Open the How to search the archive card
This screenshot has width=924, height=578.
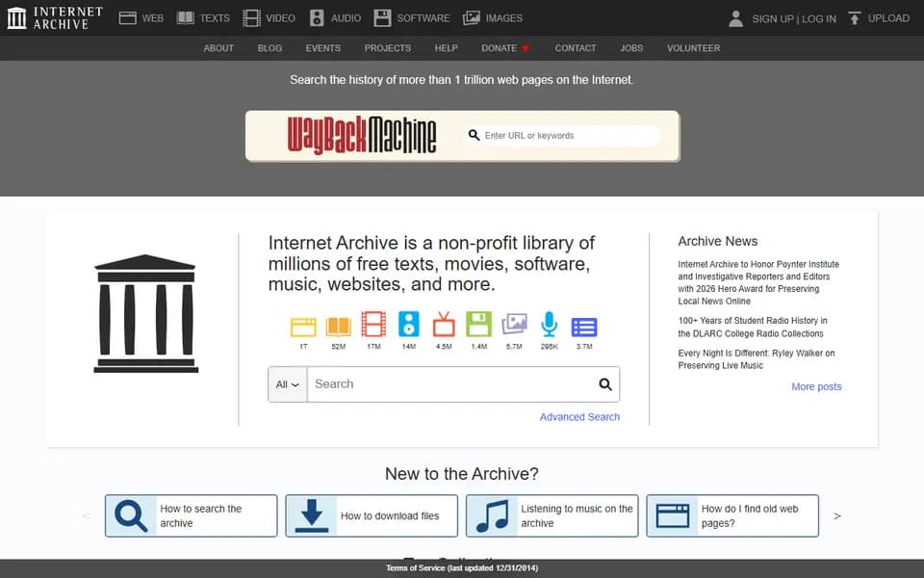(x=191, y=516)
